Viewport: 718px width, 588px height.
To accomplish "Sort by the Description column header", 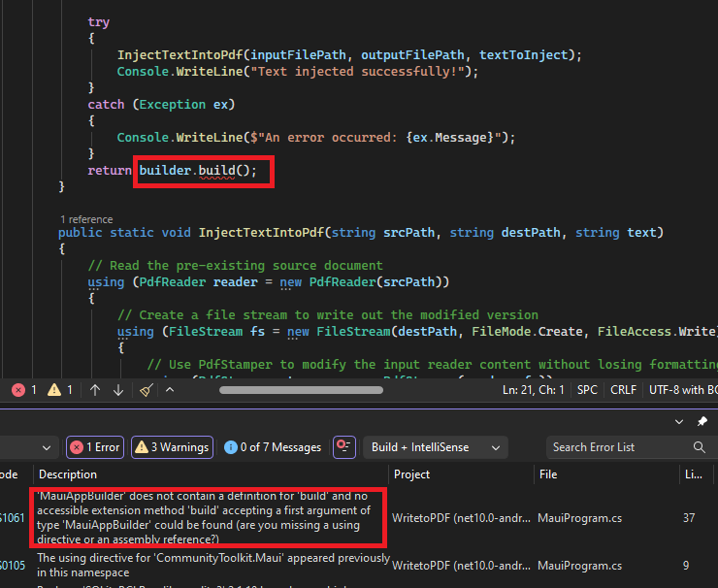I will point(68,474).
